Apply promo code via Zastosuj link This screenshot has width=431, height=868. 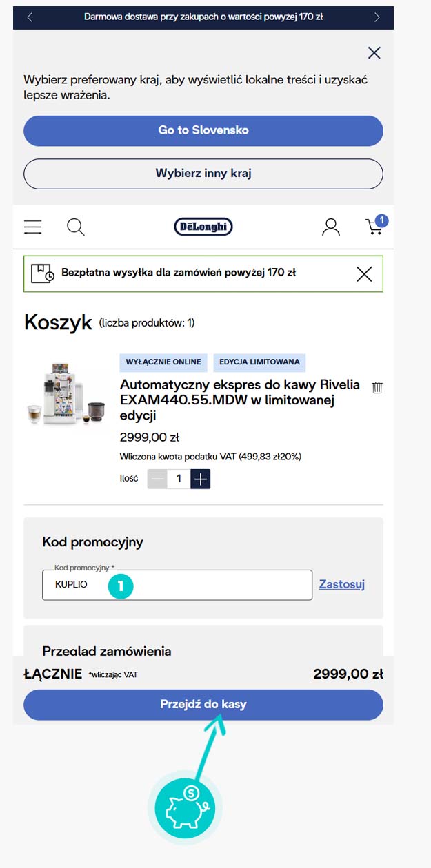coord(341,584)
